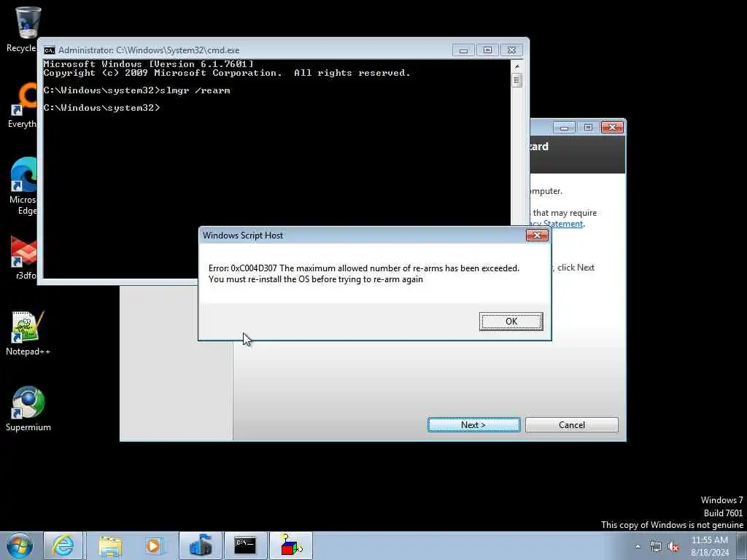747x560 pixels.
Task: Launch Windows Media Player from the taskbar
Action: (x=155, y=545)
